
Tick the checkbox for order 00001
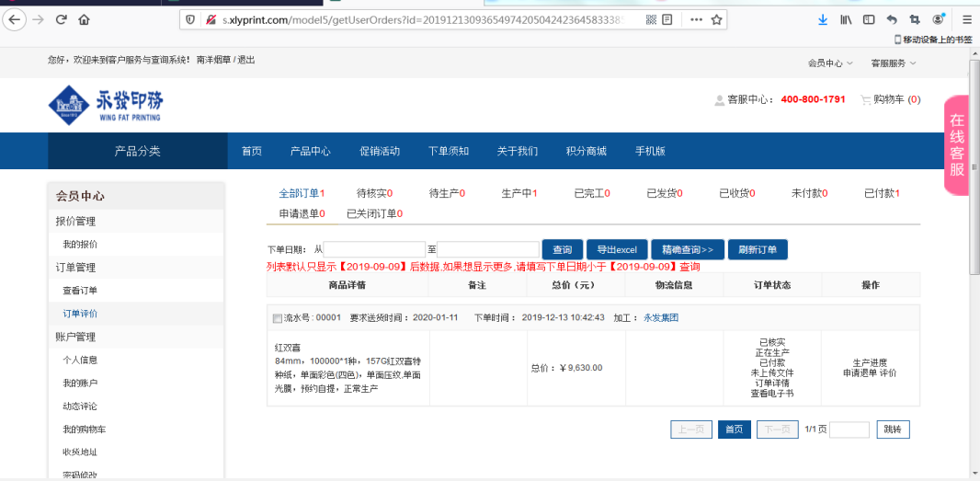278,318
